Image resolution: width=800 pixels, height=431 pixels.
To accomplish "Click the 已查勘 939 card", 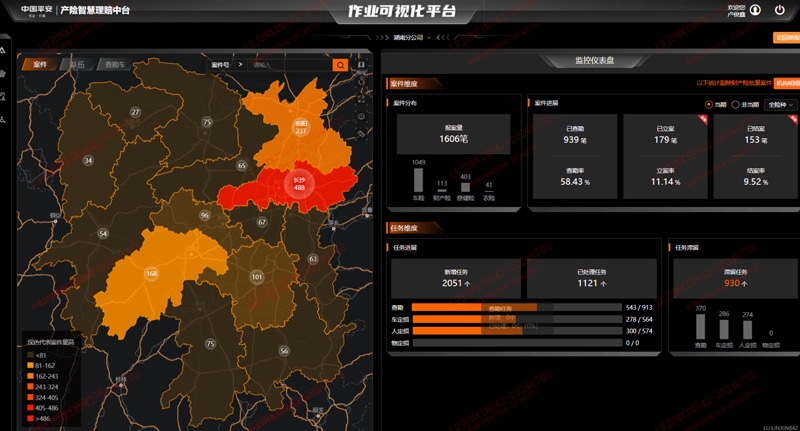I will [575, 156].
